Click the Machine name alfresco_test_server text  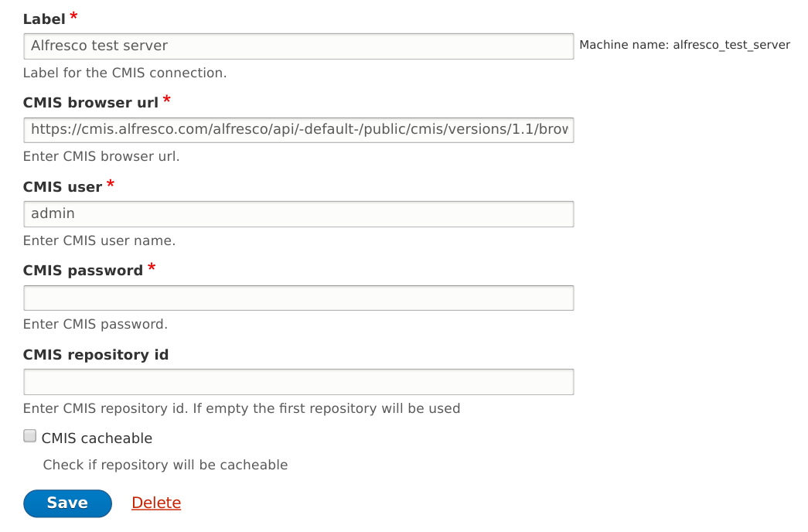pyautogui.click(x=684, y=45)
